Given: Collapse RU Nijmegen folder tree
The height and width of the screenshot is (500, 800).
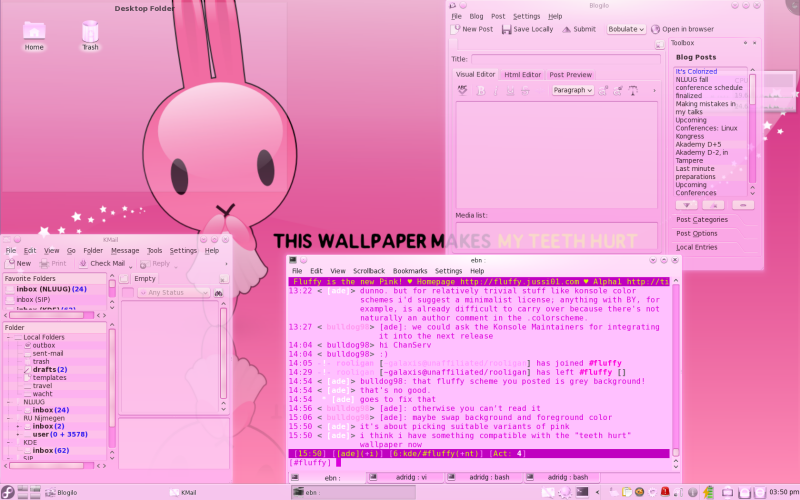Looking at the screenshot, I should [8, 418].
